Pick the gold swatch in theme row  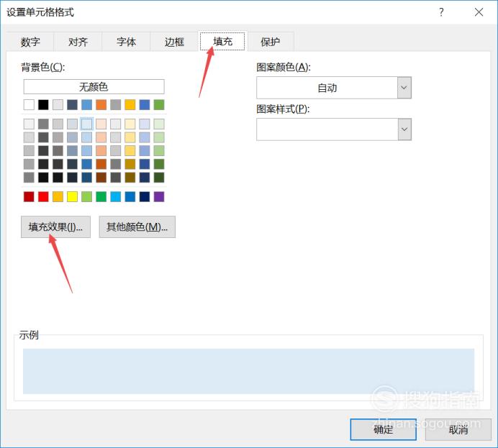(130, 105)
